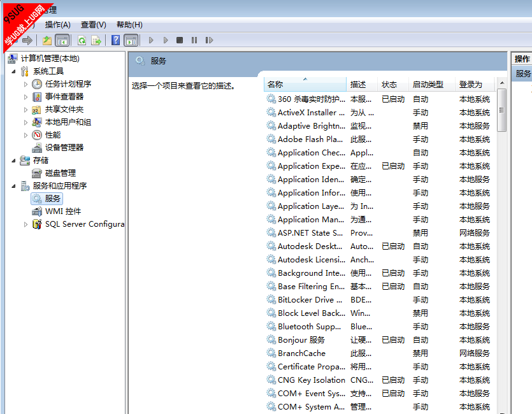Screen dimensions: 532x414
Task: Select Background Intelligent Transfer service
Action: 380,273
